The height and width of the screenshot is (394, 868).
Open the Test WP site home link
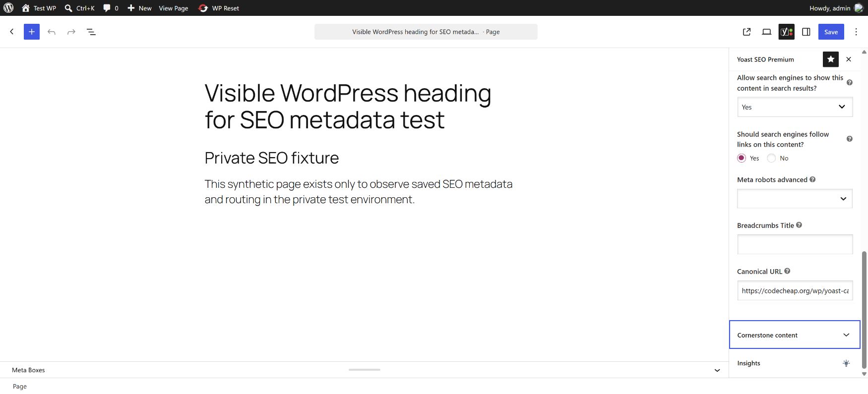[x=39, y=8]
